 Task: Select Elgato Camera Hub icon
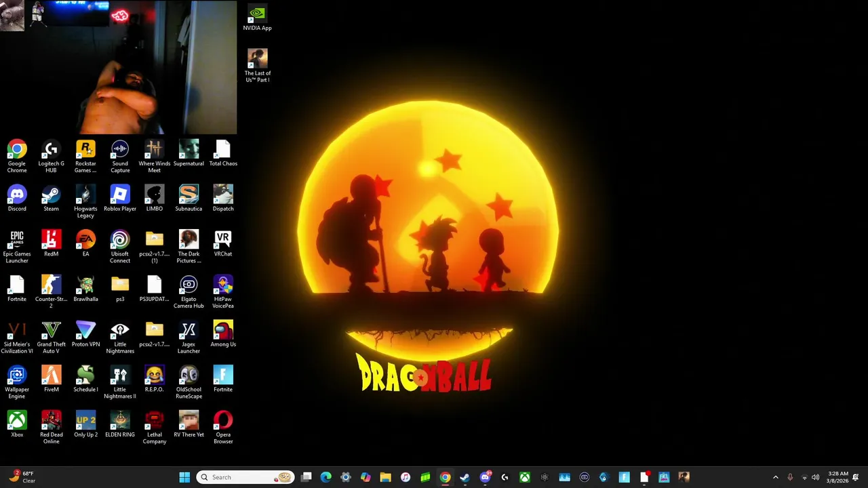tap(189, 292)
